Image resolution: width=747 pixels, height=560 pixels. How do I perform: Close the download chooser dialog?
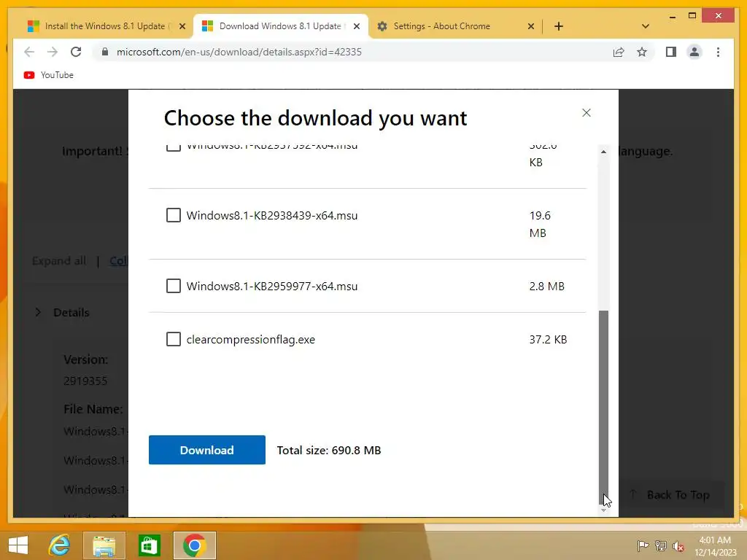click(x=587, y=113)
